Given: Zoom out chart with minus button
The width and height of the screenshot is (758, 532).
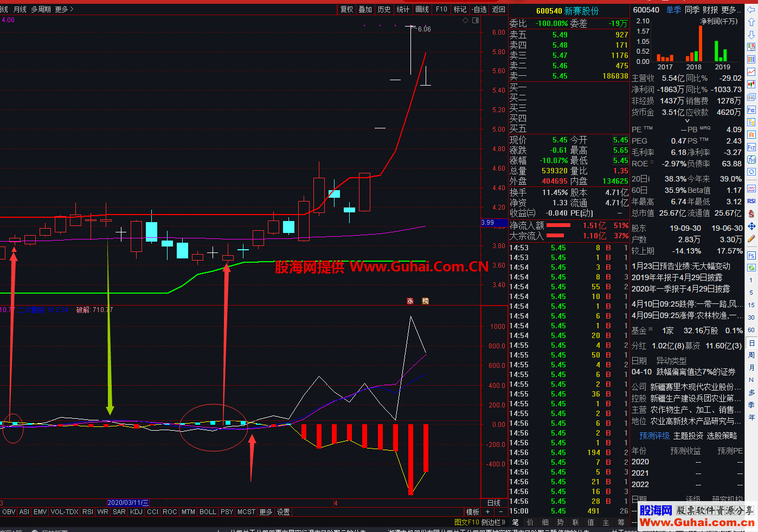Looking at the screenshot, I should tap(500, 511).
